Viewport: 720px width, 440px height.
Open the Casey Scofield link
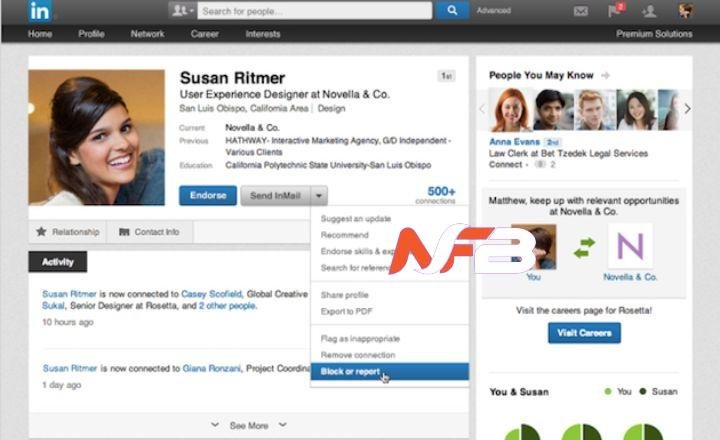pyautogui.click(x=211, y=294)
